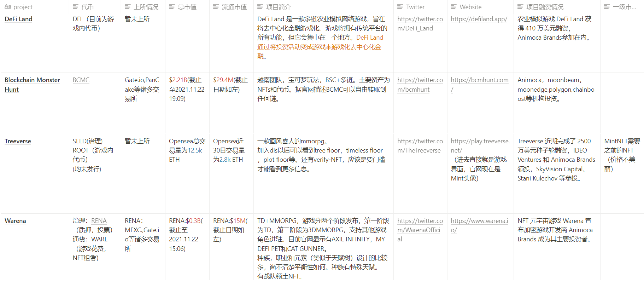Open the 流通市值 column header

coord(232,7)
